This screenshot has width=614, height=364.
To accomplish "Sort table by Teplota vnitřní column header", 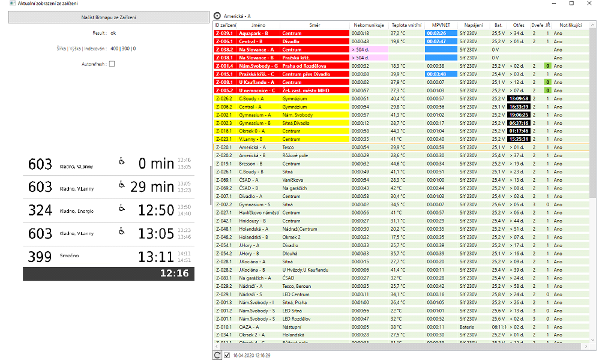I will point(406,25).
